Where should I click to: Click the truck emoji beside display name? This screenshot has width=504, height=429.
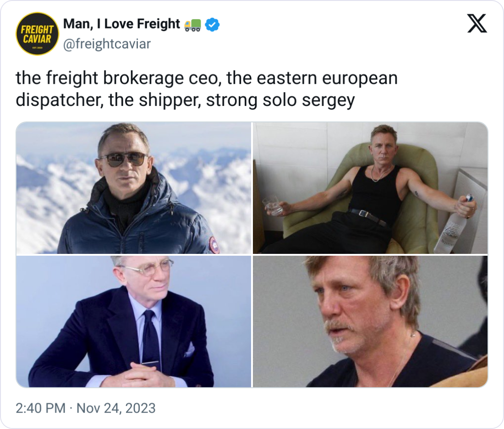point(193,25)
